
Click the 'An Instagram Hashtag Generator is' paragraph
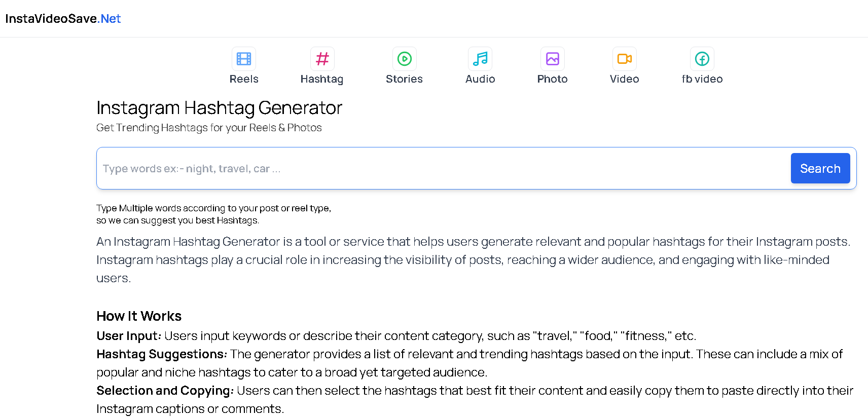[475, 260]
